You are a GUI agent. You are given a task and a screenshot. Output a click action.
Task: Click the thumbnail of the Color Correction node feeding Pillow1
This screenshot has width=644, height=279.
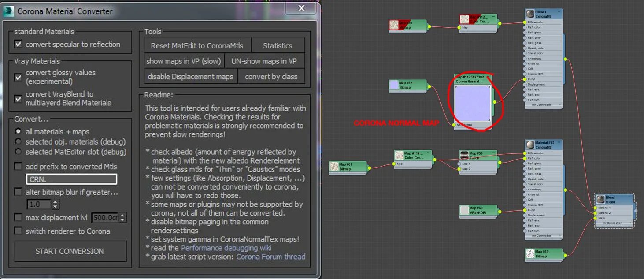click(464, 19)
